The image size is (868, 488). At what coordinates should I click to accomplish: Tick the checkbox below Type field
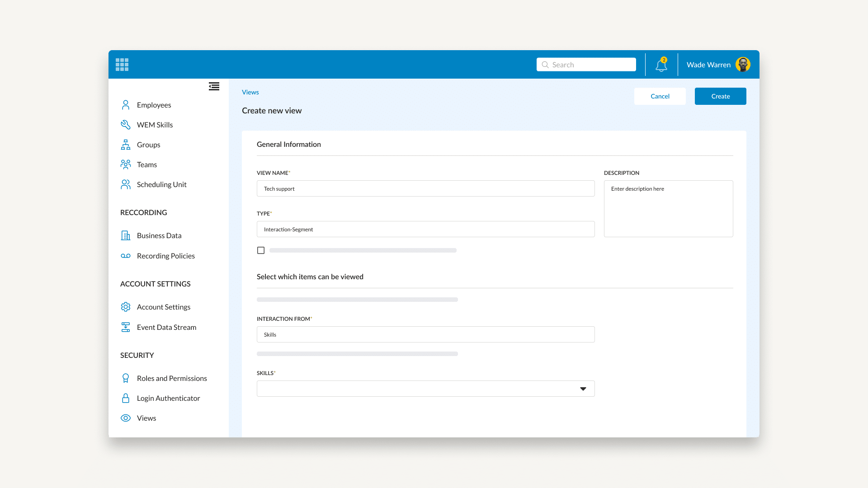click(x=261, y=250)
